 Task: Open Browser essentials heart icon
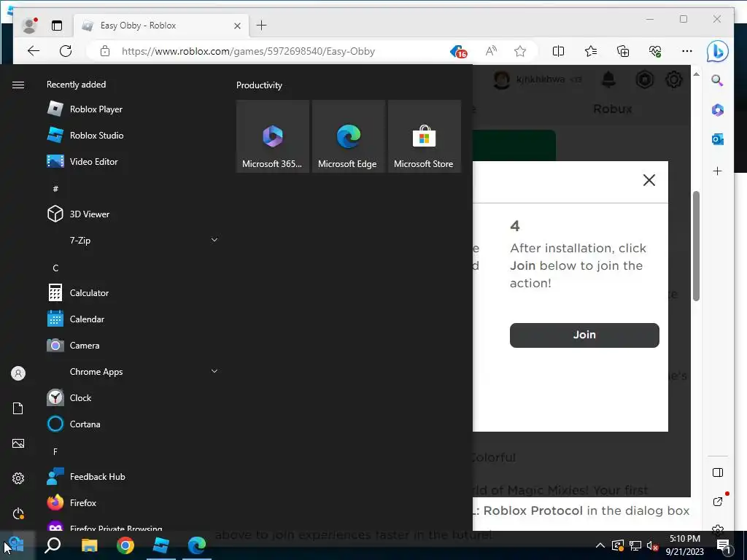click(655, 51)
